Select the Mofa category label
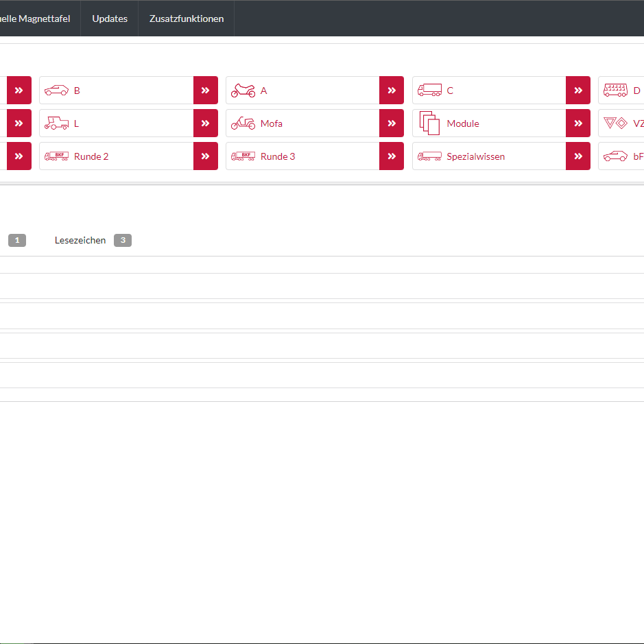The image size is (644, 644). (x=272, y=123)
